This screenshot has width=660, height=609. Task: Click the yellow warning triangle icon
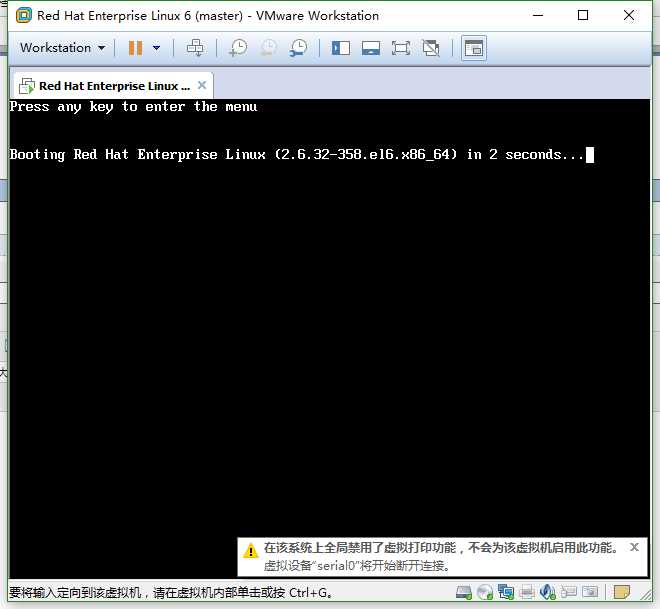pos(251,550)
